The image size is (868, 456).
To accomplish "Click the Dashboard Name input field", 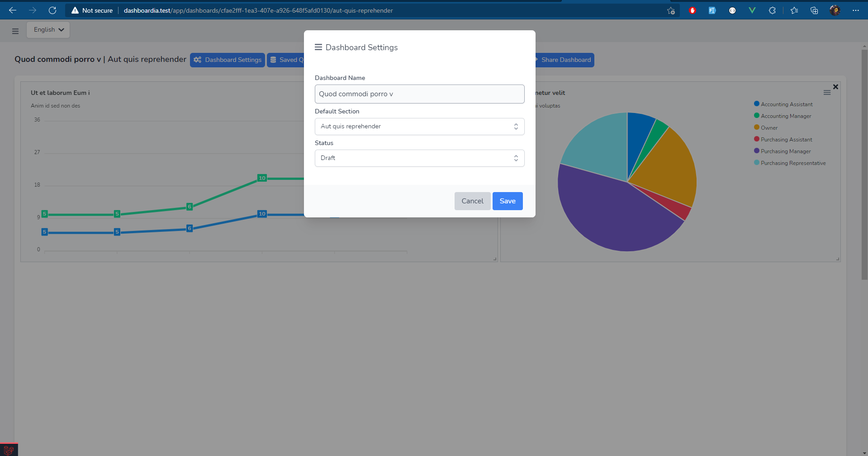I will tap(419, 94).
